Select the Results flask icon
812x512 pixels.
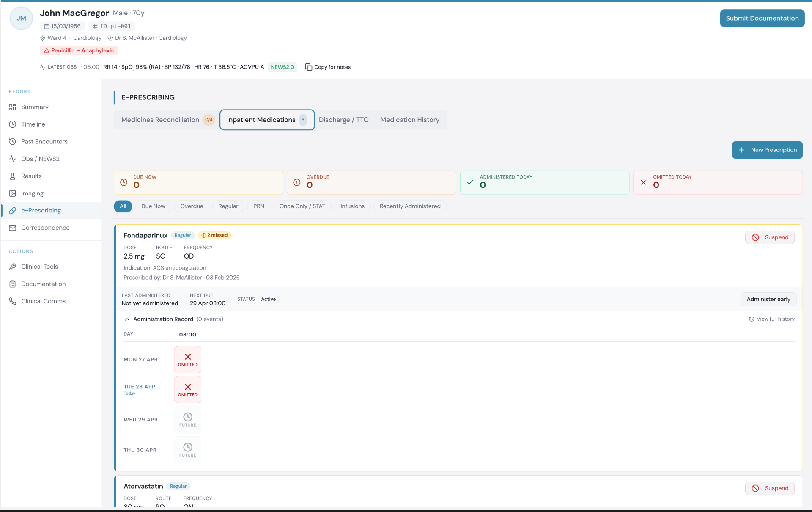click(x=13, y=176)
